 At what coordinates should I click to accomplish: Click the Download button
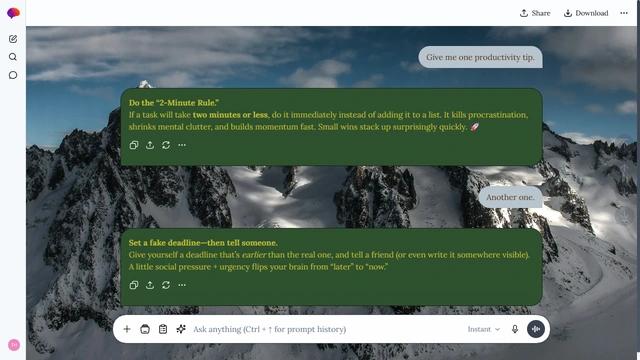click(586, 13)
